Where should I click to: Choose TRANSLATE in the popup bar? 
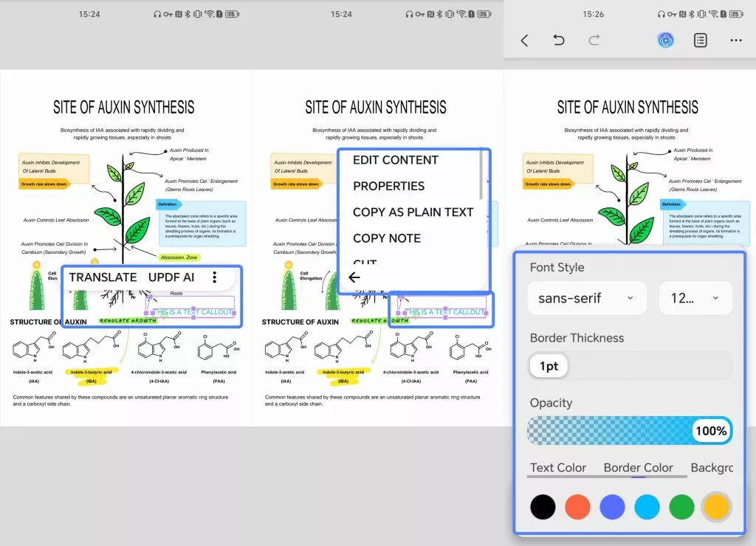(103, 277)
